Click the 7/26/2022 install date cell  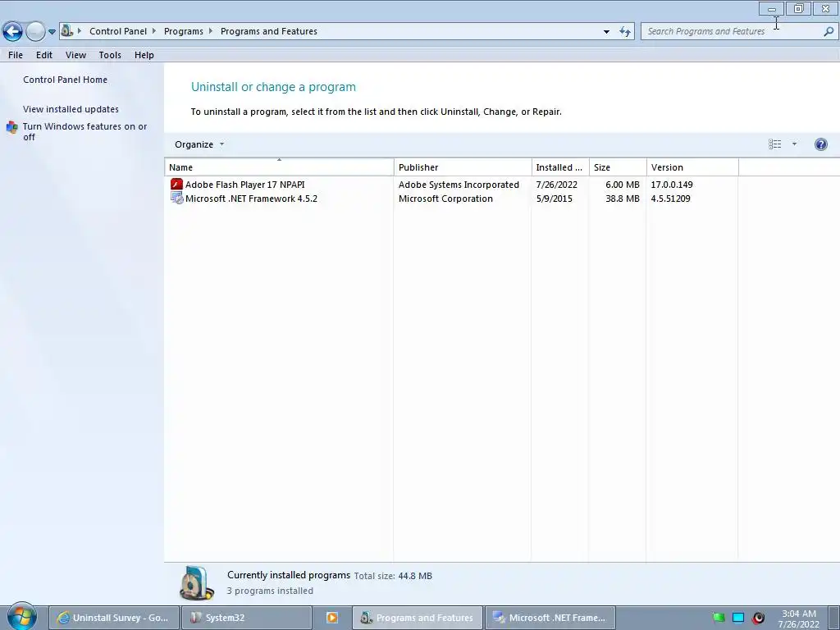(x=557, y=185)
